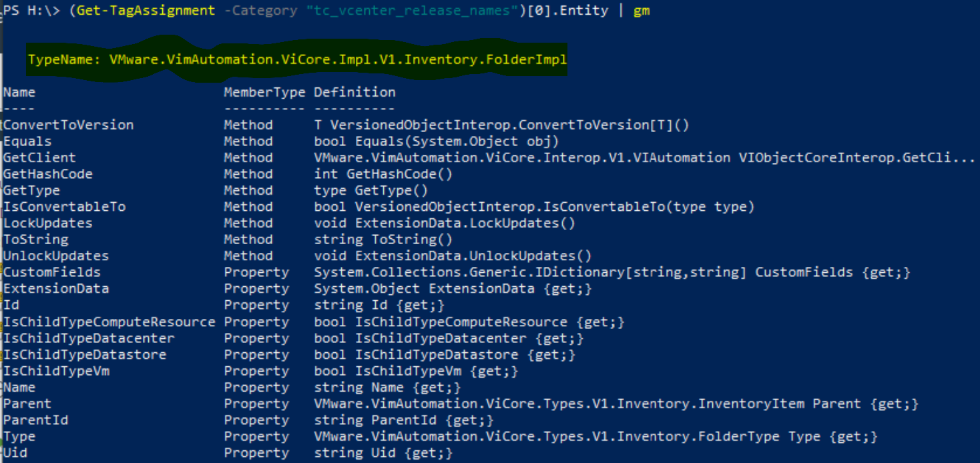
Task: Click the definition "bool IsChildTypeVm {get;}"
Action: [416, 371]
